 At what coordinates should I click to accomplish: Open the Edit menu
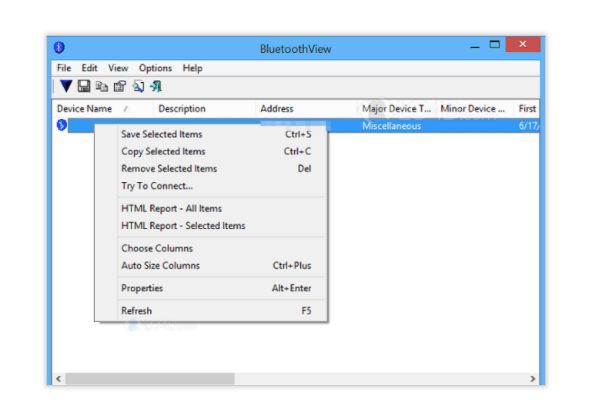tap(89, 68)
